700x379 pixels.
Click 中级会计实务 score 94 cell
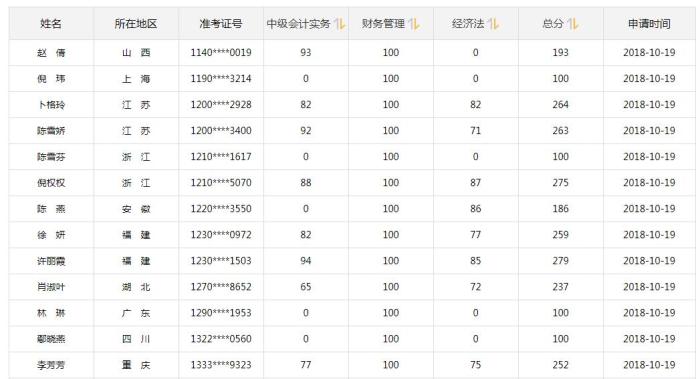306,261
